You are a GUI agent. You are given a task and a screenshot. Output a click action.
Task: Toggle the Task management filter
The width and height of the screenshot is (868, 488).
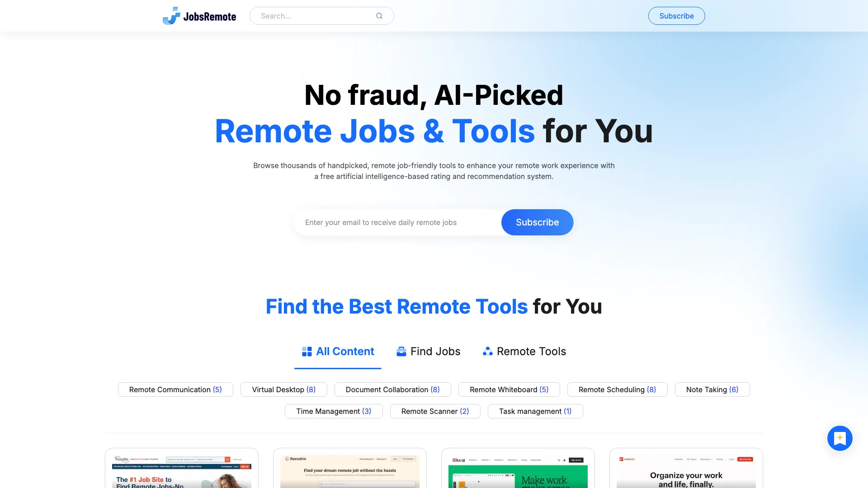point(535,411)
